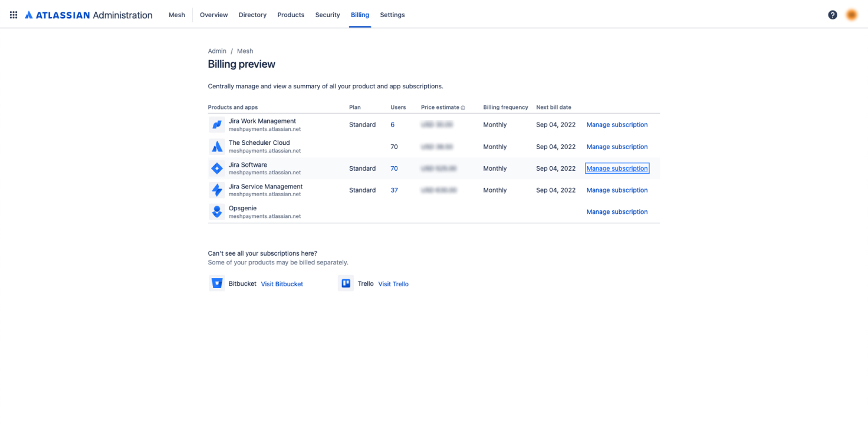The width and height of the screenshot is (868, 443).
Task: Click the Jira Work Management product icon
Action: tap(217, 125)
